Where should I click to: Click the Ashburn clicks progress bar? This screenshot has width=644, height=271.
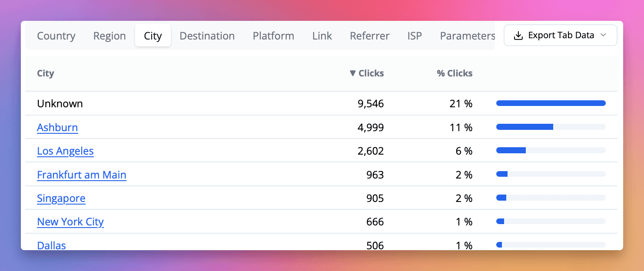pos(551,127)
